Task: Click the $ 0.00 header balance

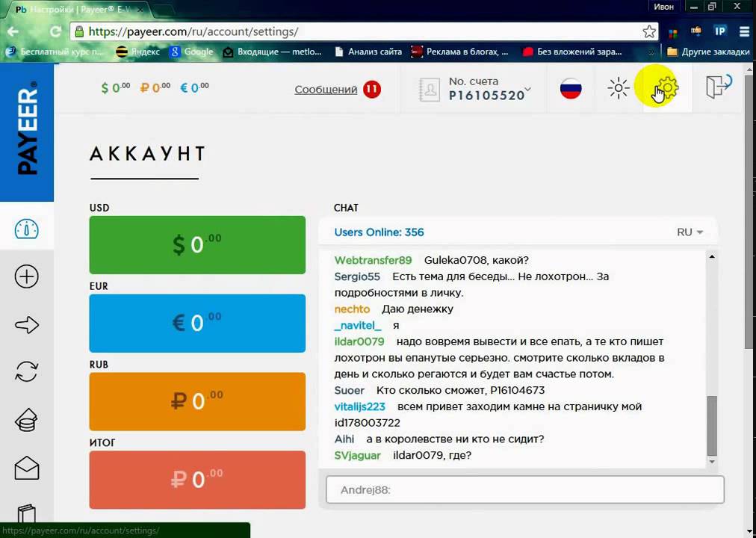Action: coord(116,87)
